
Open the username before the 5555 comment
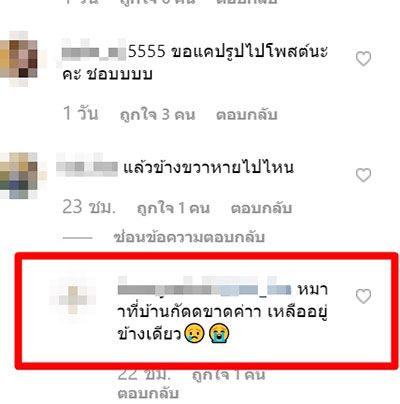[94, 52]
